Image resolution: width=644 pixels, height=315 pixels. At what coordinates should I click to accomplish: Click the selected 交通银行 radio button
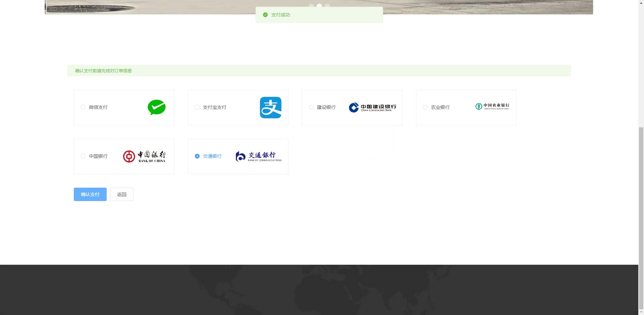(x=197, y=156)
